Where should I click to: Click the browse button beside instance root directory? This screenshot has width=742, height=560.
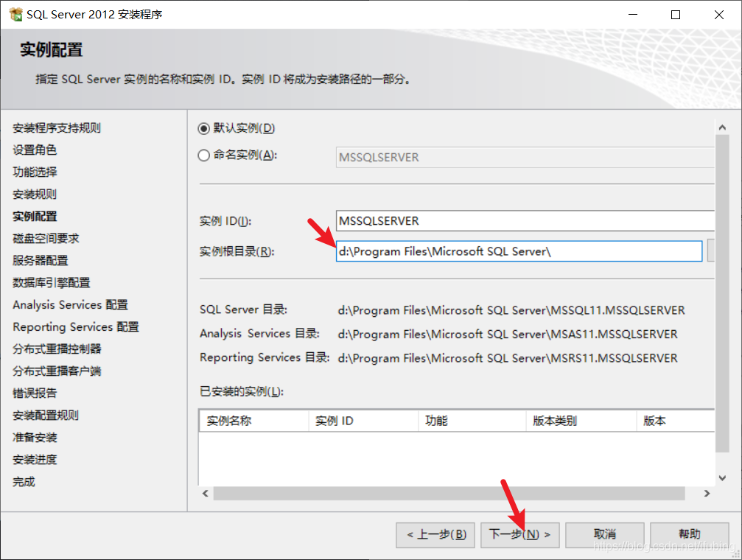pos(711,251)
